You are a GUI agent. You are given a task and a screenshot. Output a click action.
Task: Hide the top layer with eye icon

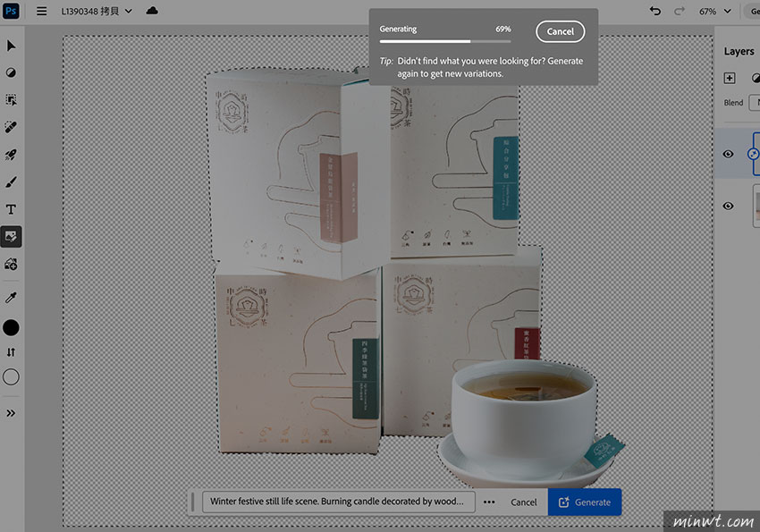728,154
